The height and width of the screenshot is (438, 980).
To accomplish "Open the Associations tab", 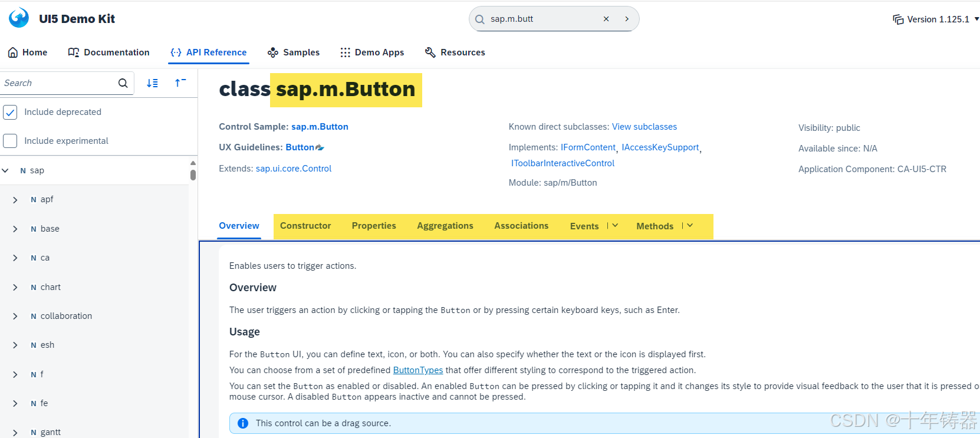I will coord(521,226).
